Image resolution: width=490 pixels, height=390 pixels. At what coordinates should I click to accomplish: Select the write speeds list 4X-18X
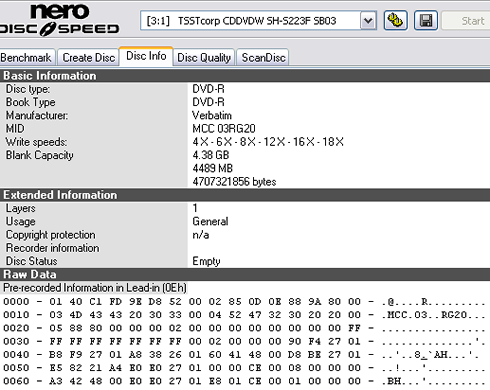coord(268,142)
